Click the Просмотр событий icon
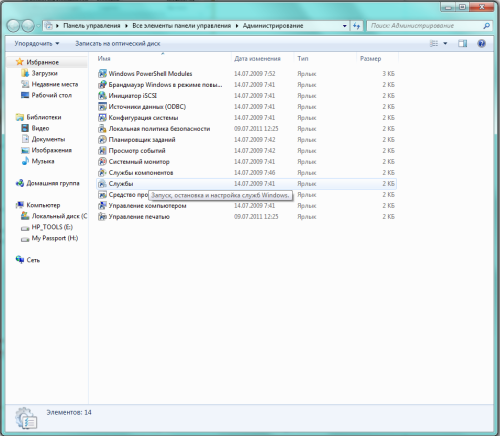This screenshot has width=500, height=436. (x=102, y=151)
